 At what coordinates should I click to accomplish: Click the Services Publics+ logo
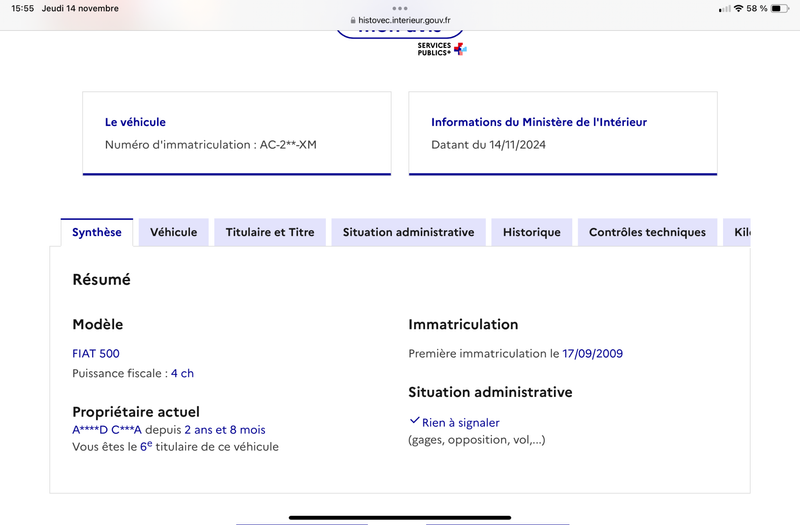[x=442, y=49]
